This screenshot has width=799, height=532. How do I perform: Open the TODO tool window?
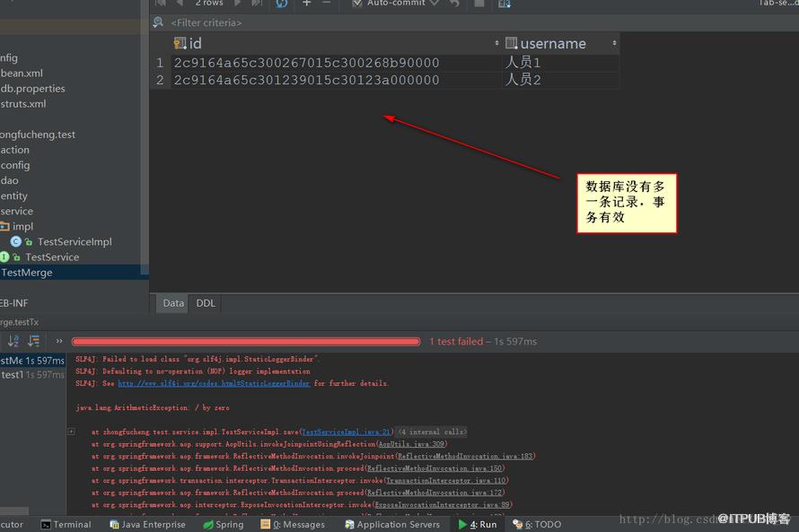pyautogui.click(x=537, y=524)
